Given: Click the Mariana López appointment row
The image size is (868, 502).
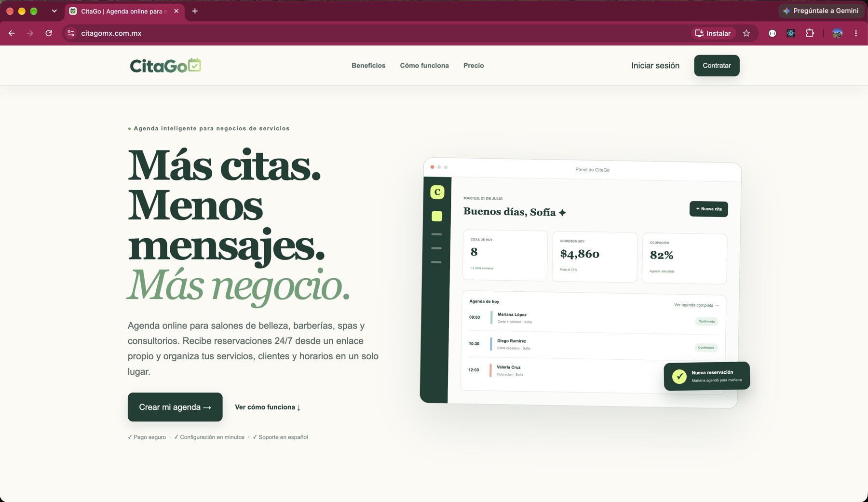Looking at the screenshot, I should coord(593,318).
